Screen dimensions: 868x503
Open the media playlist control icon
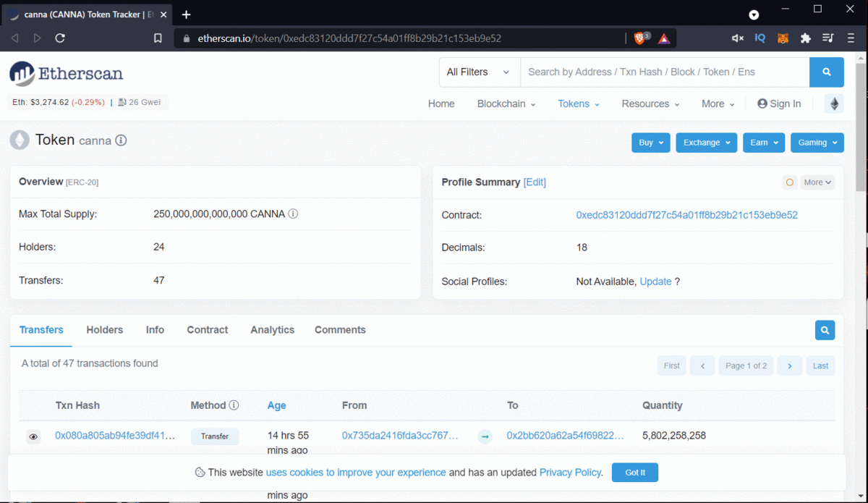click(x=828, y=38)
